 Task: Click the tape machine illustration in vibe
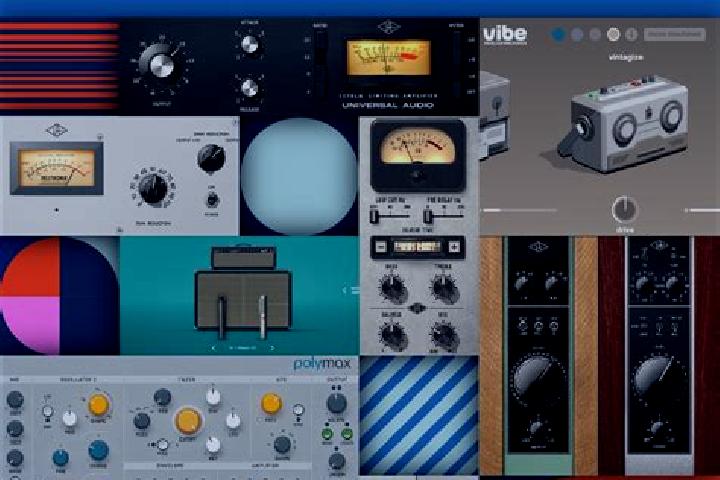tap(624, 124)
